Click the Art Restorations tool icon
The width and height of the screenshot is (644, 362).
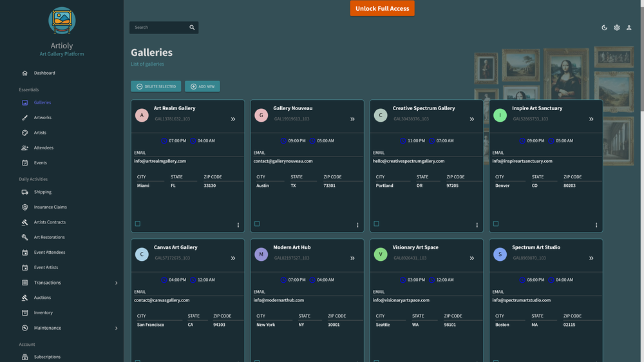[x=24, y=237]
